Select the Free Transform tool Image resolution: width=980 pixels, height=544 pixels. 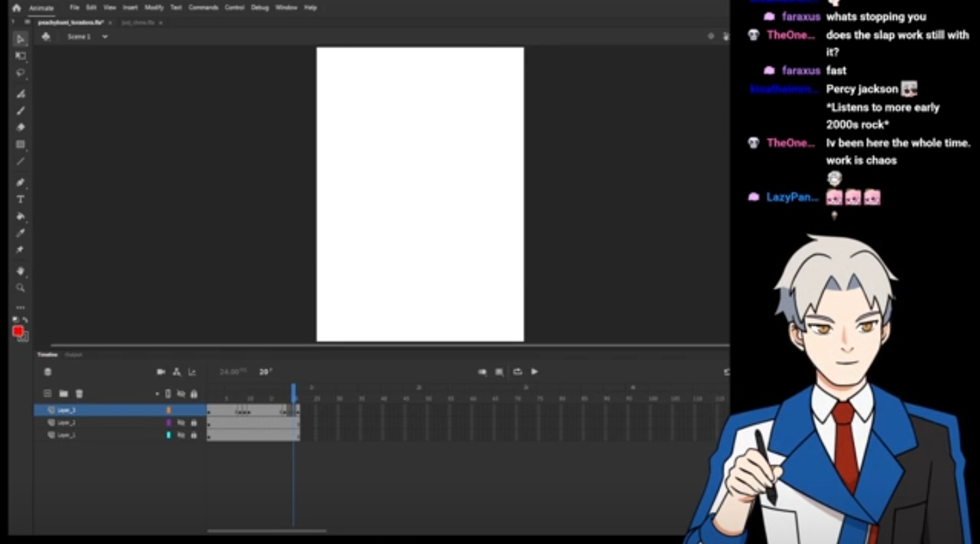pos(20,56)
